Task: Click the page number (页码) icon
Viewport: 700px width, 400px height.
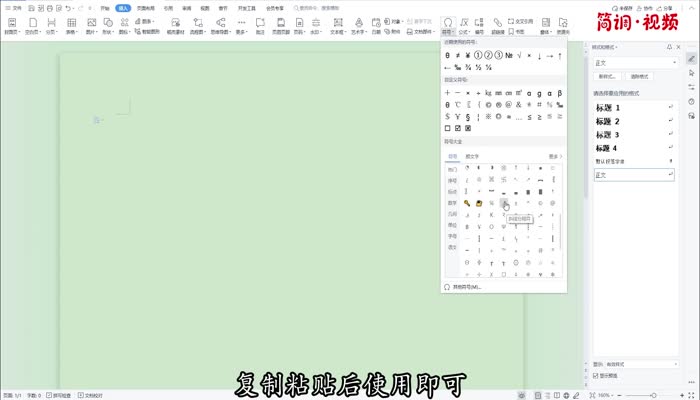Action: 299,22
